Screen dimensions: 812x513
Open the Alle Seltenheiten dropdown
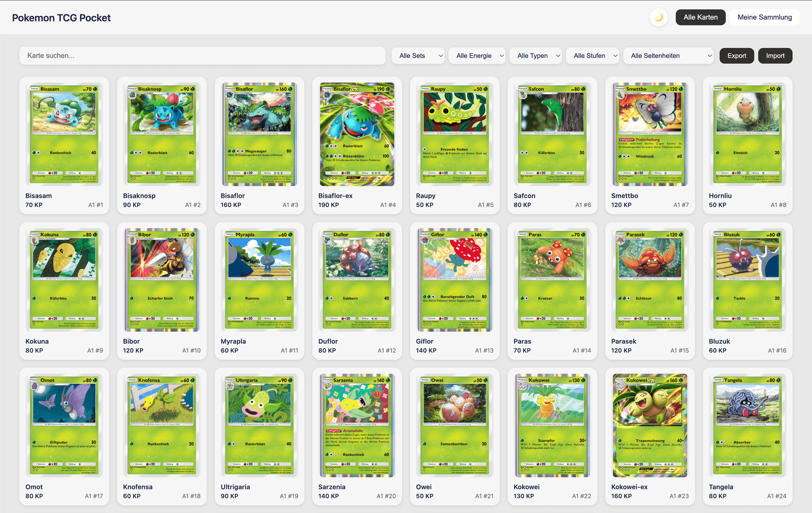668,56
